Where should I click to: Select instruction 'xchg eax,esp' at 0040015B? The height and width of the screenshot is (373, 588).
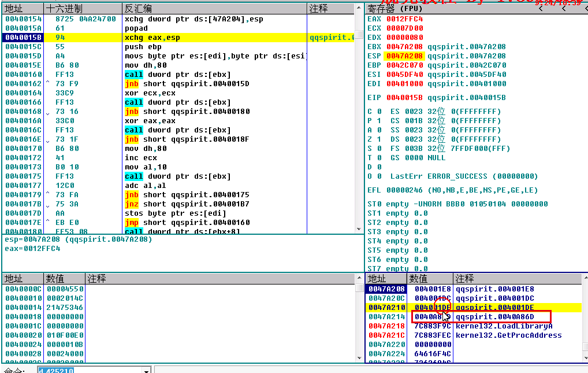(152, 38)
